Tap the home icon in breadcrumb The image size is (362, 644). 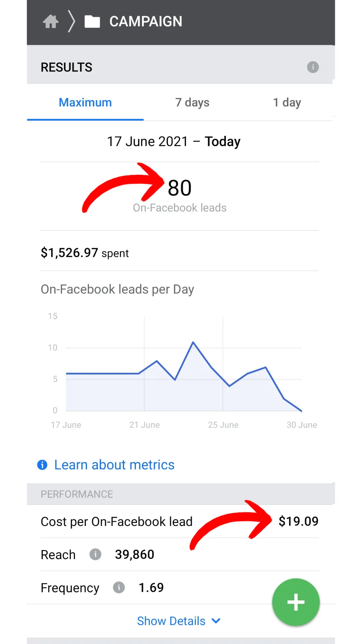51,21
